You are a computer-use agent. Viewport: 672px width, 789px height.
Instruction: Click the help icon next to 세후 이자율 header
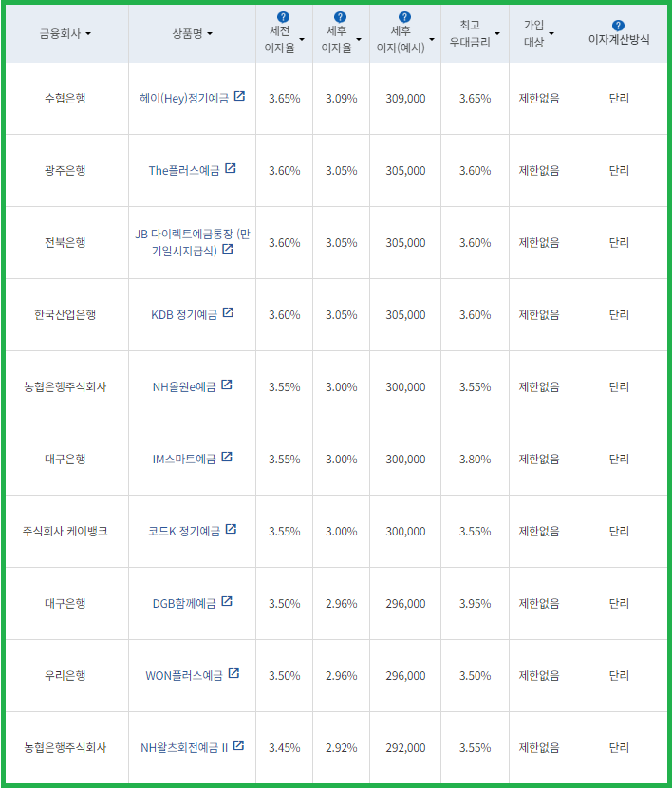pos(338,15)
